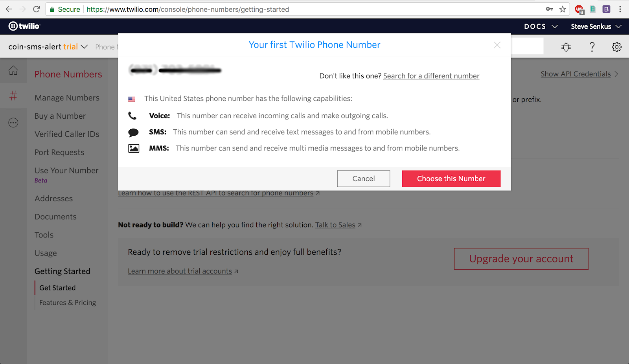Open the all products ellipsis icon
Image resolution: width=629 pixels, height=364 pixels.
(13, 123)
